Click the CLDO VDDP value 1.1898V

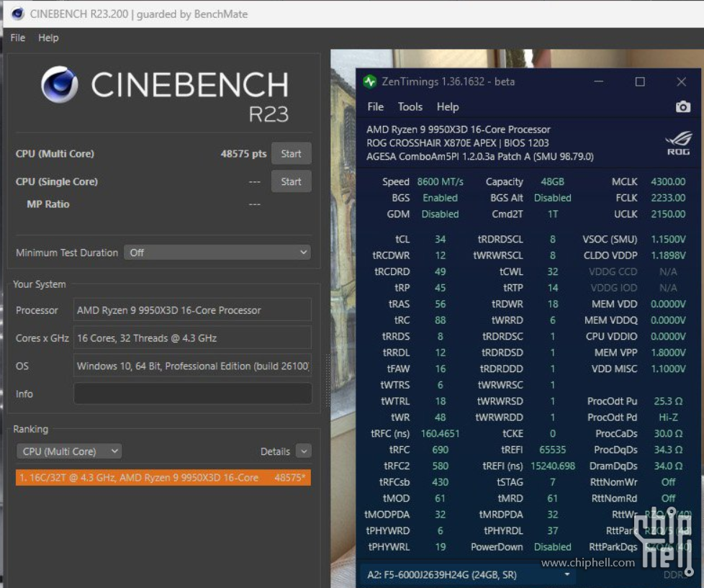pyautogui.click(x=668, y=255)
